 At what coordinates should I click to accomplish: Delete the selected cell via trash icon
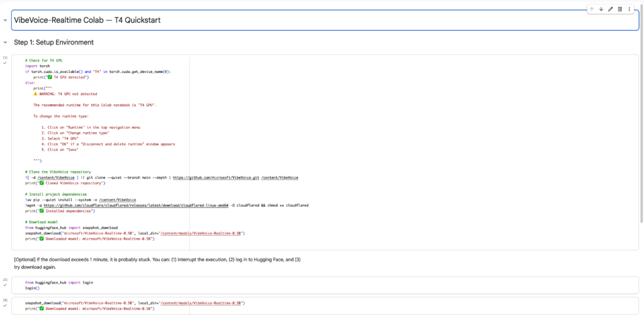(619, 9)
